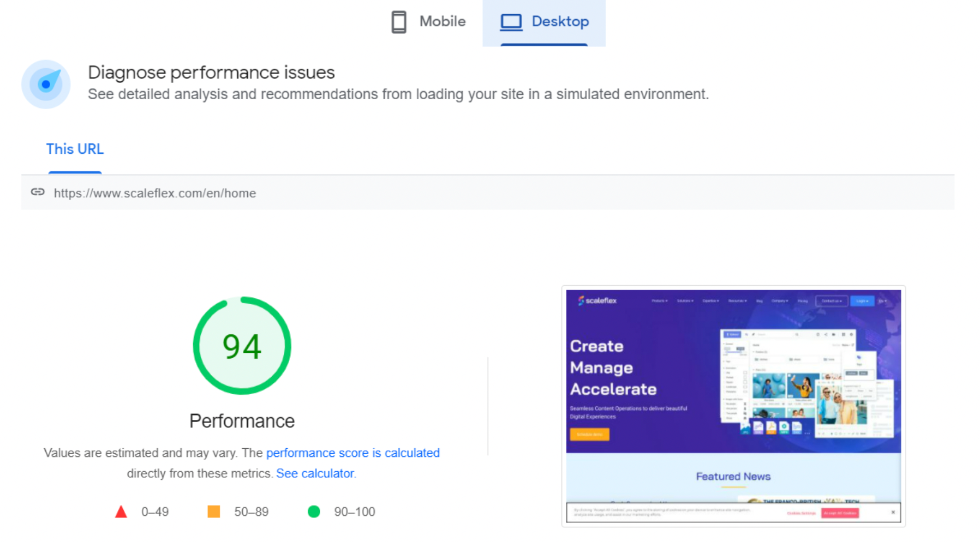980x542 pixels.
Task: Click the 94 performance score gauge
Action: coord(242,346)
